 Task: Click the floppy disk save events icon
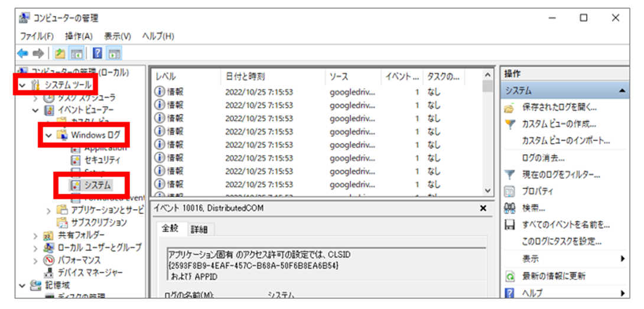pyautogui.click(x=510, y=225)
